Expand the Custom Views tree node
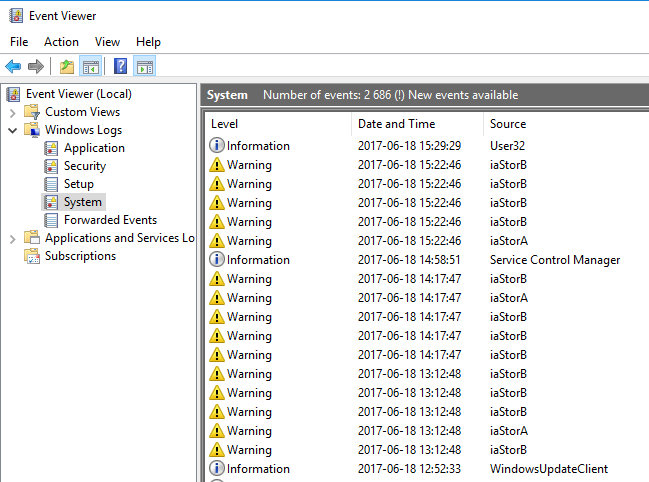 click(13, 112)
